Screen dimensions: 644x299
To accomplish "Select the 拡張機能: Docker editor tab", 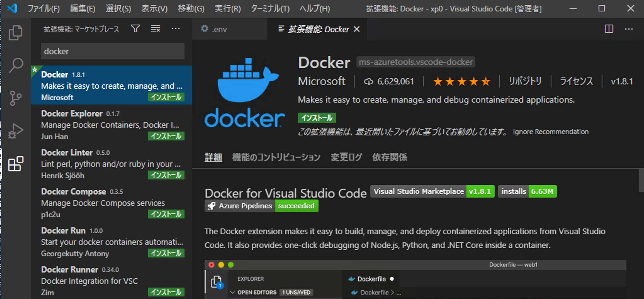I will coord(317,29).
